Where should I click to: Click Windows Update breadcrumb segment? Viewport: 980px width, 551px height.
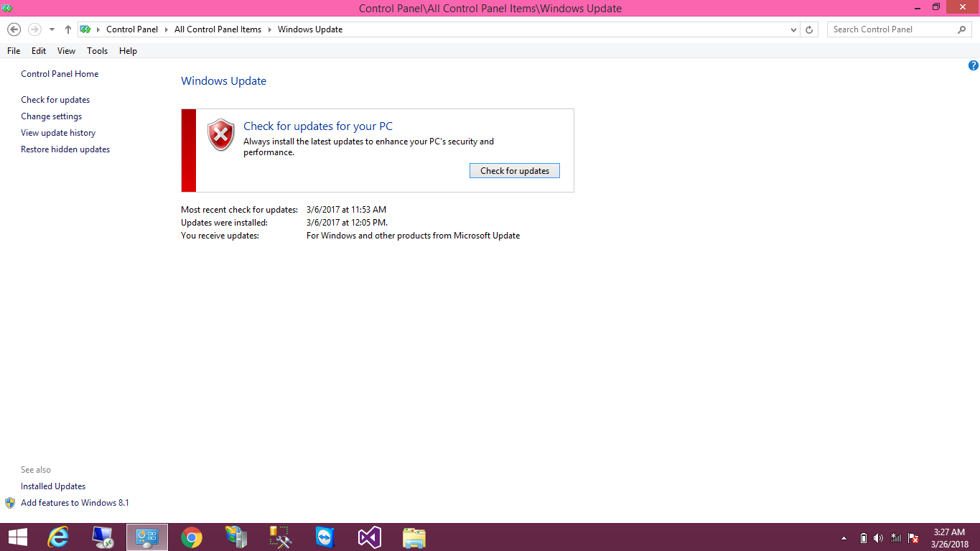click(x=310, y=29)
